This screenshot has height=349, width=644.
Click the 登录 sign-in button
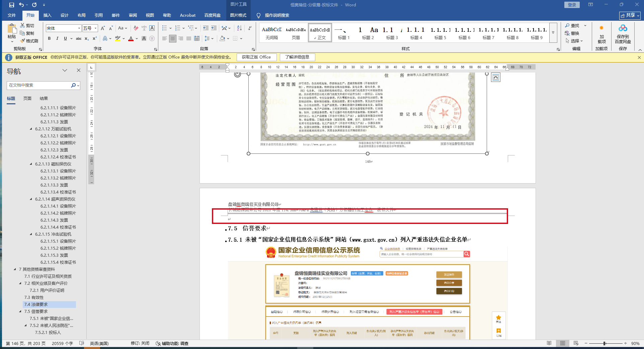[x=572, y=5]
